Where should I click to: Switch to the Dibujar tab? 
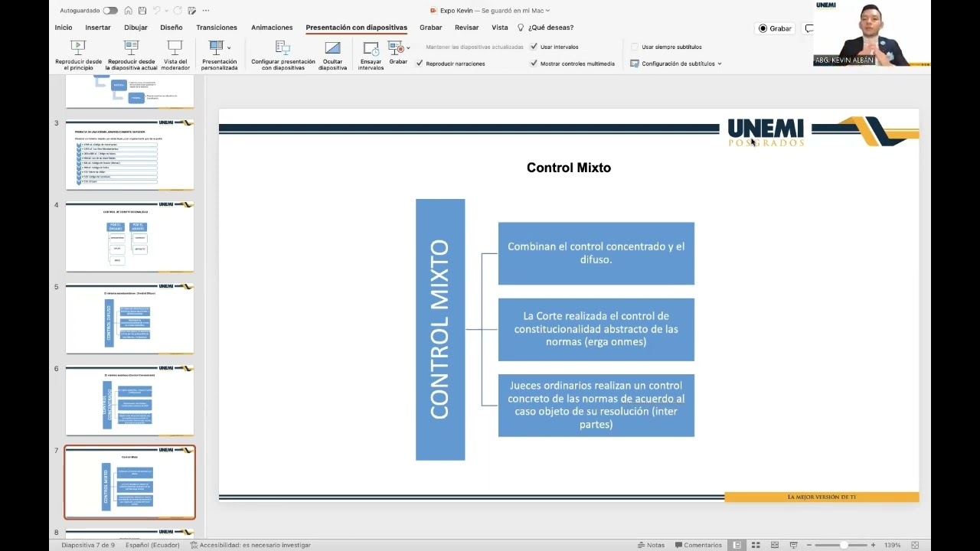coord(136,28)
